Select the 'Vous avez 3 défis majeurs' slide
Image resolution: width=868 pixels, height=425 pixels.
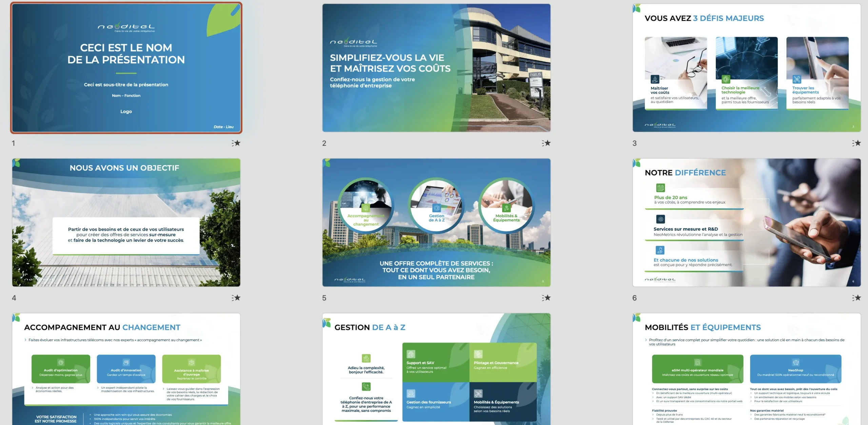[747, 68]
